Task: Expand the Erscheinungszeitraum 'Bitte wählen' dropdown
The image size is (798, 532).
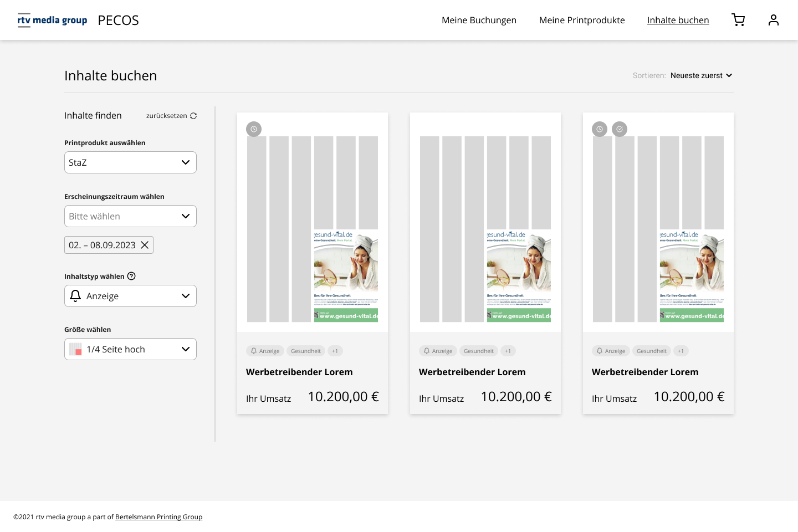Action: [x=130, y=216]
